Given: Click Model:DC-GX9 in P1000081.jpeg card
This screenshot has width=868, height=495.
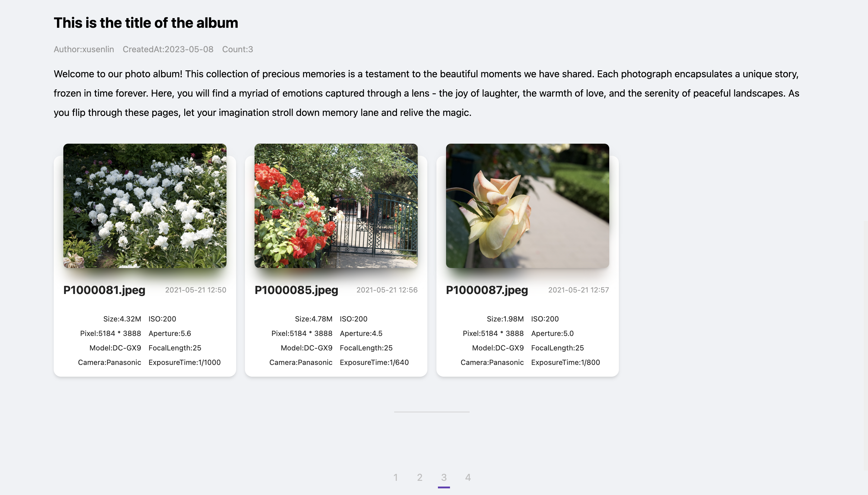Looking at the screenshot, I should tap(115, 348).
